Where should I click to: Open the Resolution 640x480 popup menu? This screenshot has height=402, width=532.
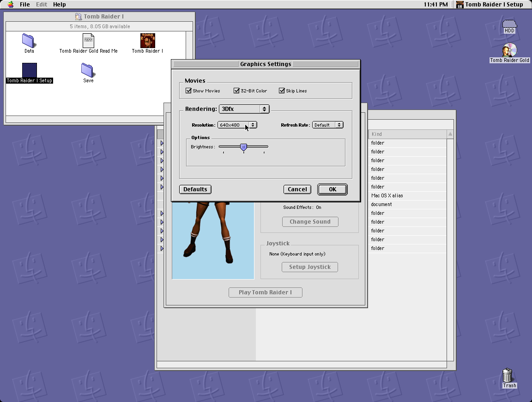coord(237,125)
